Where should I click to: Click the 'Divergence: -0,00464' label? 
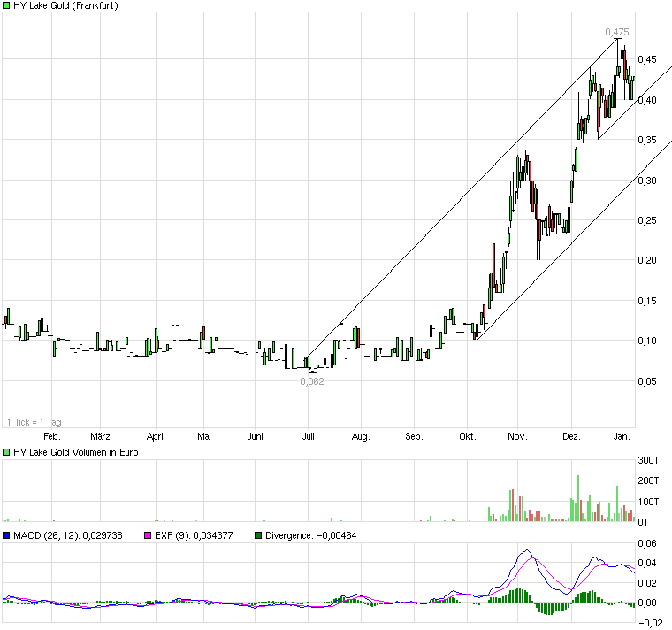(x=310, y=535)
